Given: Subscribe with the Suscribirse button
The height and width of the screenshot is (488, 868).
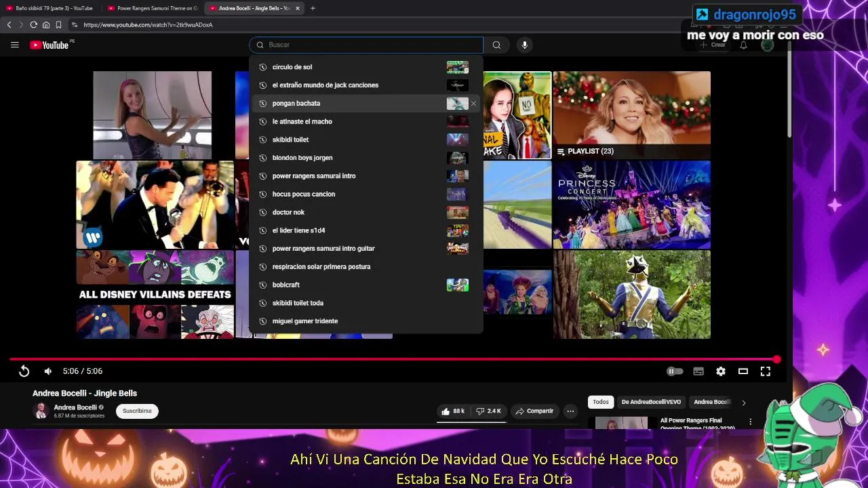Looking at the screenshot, I should click(137, 411).
